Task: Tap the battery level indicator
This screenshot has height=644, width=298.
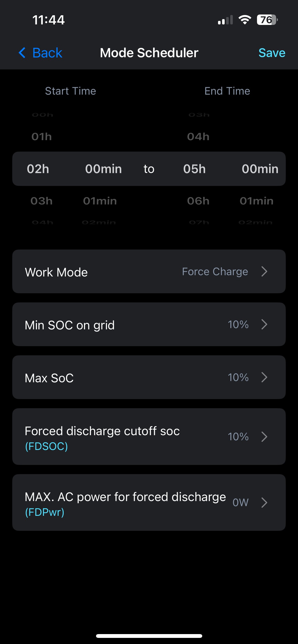Action: 267,20
